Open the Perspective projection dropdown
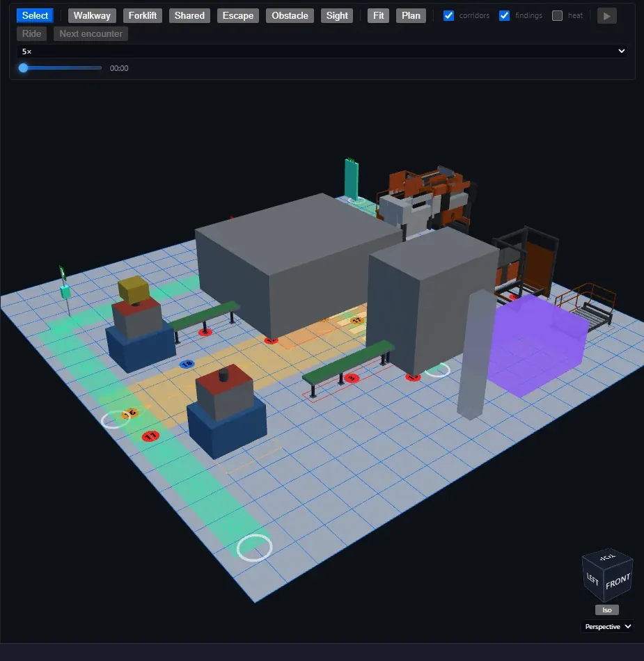 [607, 626]
